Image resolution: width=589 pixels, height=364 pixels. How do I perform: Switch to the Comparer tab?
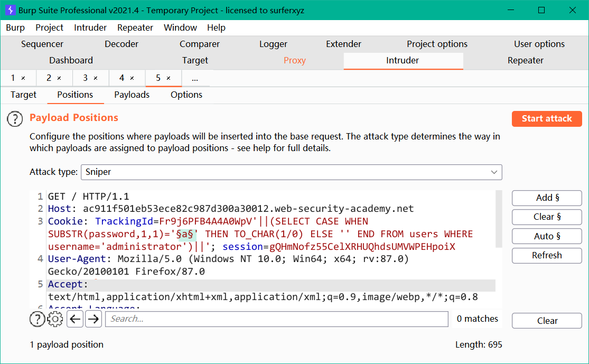[200, 44]
